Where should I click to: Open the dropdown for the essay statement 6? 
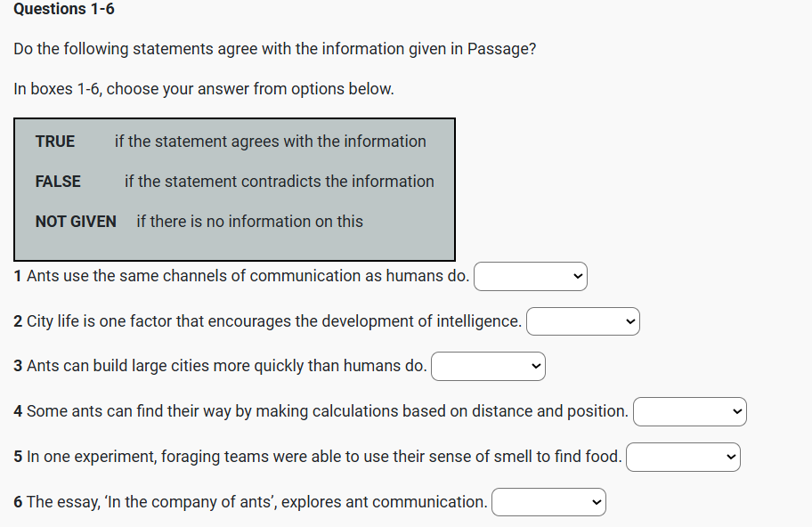click(x=548, y=503)
